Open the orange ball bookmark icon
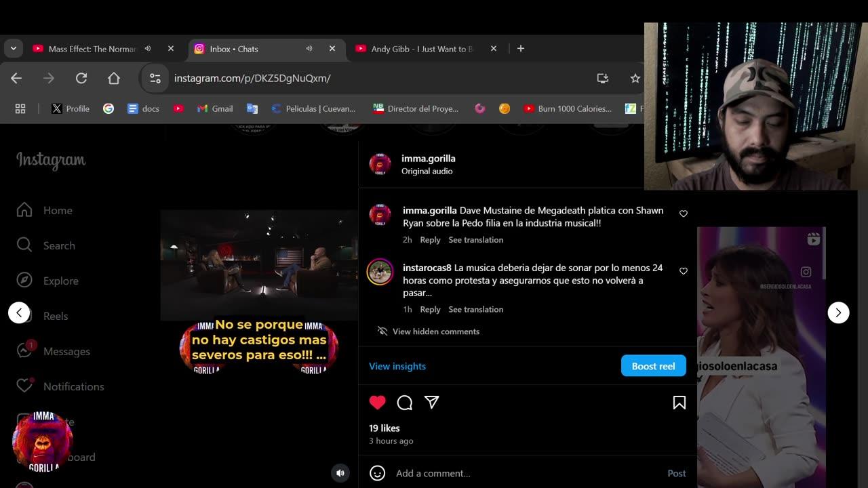 (x=505, y=108)
